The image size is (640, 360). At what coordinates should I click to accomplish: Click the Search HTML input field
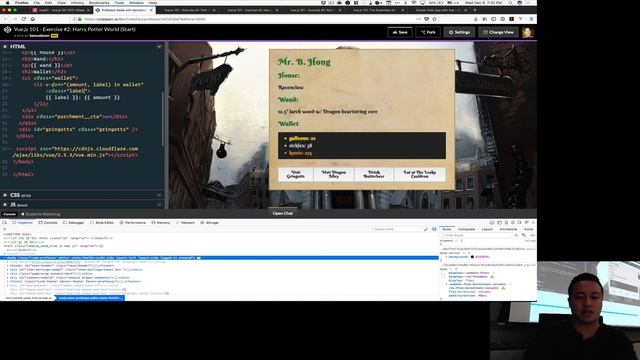point(397,229)
